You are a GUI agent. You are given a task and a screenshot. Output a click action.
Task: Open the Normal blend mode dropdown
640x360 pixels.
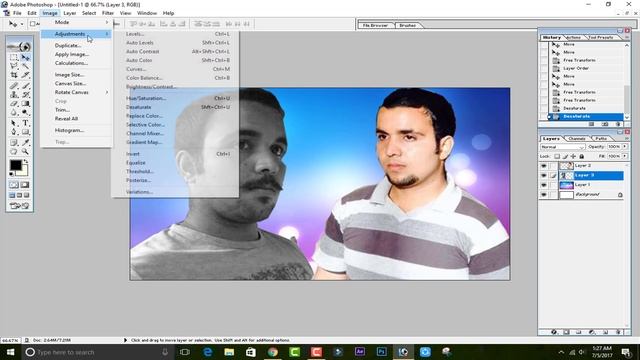click(x=562, y=147)
